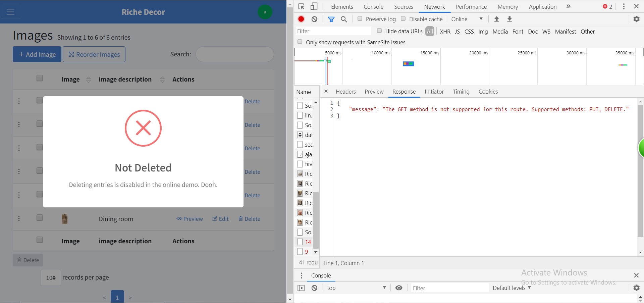Export HAR file using download arrow icon
The image size is (644, 303).
[x=509, y=19]
